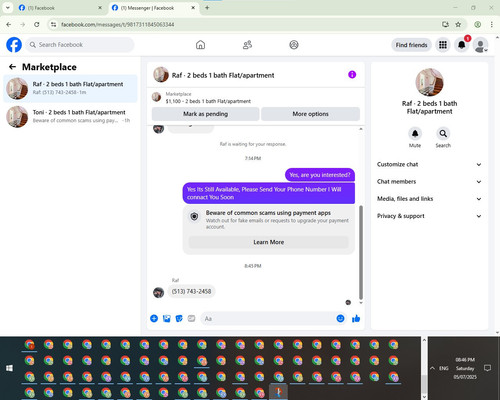The image size is (500, 400).
Task: Click Mark as pending button
Action: pyautogui.click(x=205, y=114)
